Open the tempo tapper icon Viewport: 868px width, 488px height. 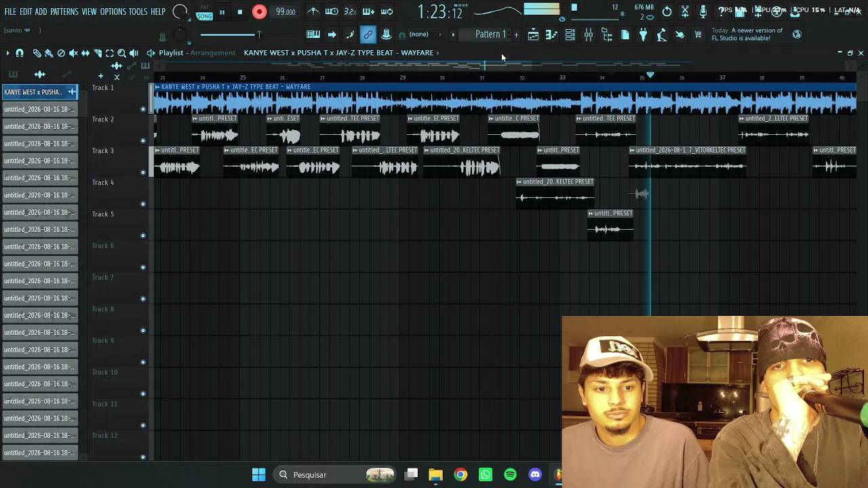[x=662, y=35]
